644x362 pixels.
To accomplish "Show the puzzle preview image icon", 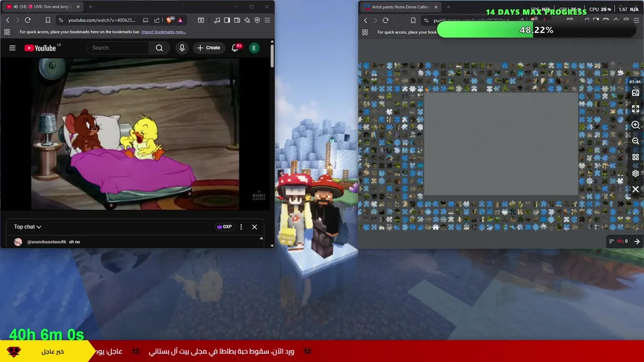I will coord(635,93).
